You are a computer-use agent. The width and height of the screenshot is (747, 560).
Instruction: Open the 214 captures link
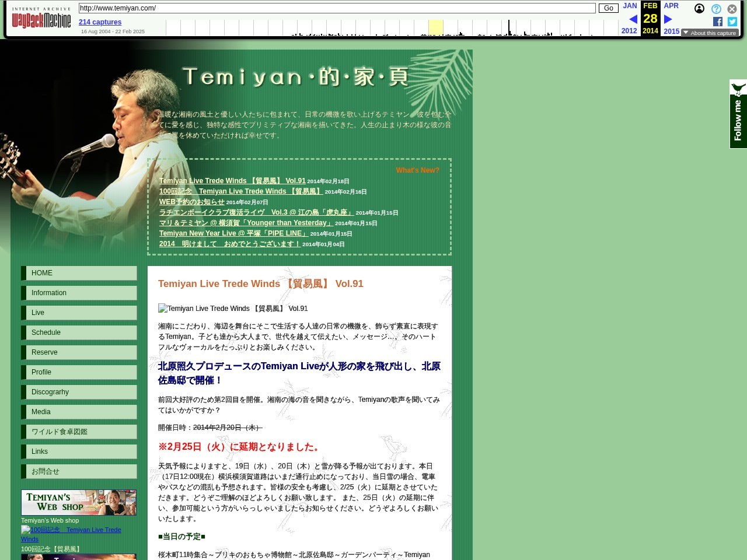pos(100,22)
